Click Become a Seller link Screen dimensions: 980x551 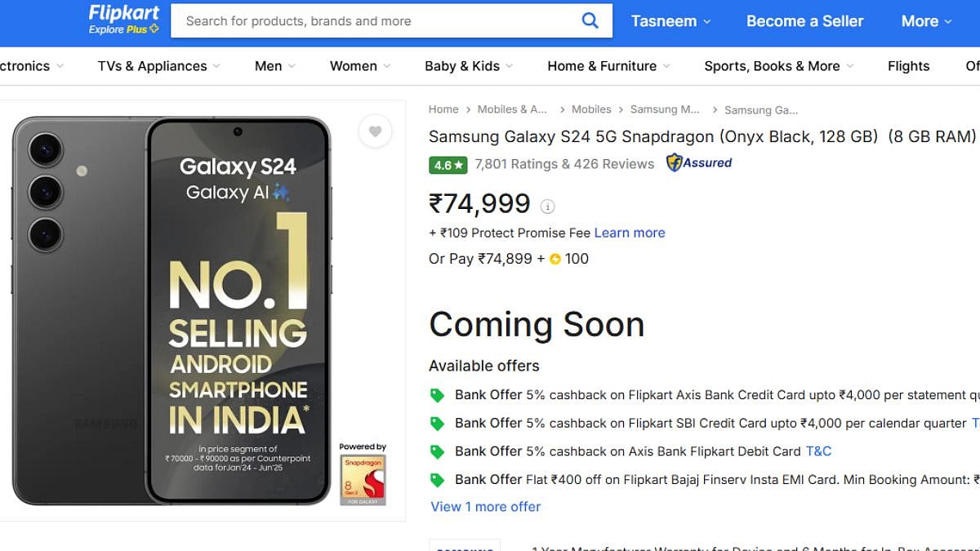[804, 22]
